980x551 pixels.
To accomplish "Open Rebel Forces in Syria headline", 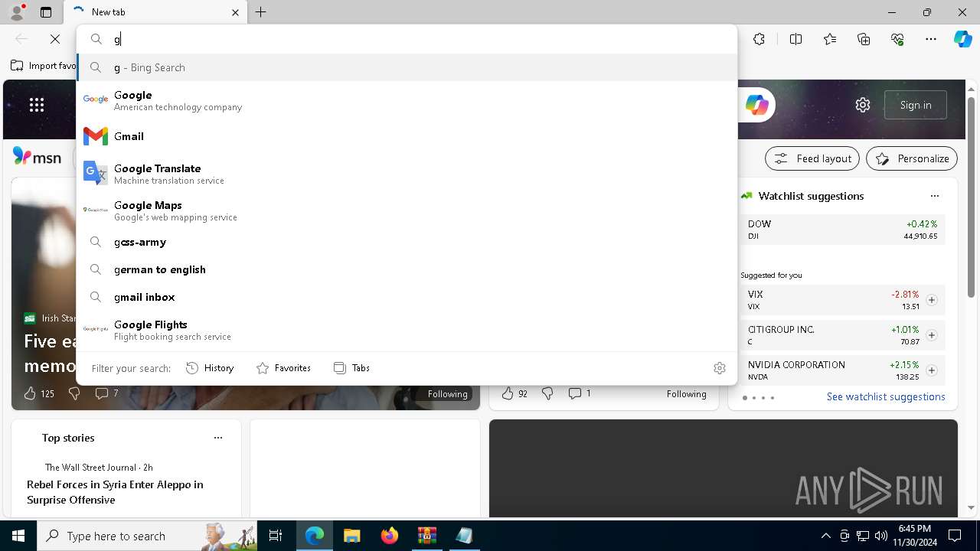I will [x=115, y=492].
